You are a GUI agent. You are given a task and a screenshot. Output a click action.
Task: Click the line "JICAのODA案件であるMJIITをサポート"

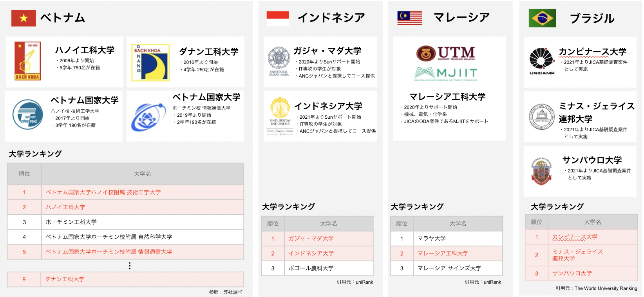(x=444, y=121)
